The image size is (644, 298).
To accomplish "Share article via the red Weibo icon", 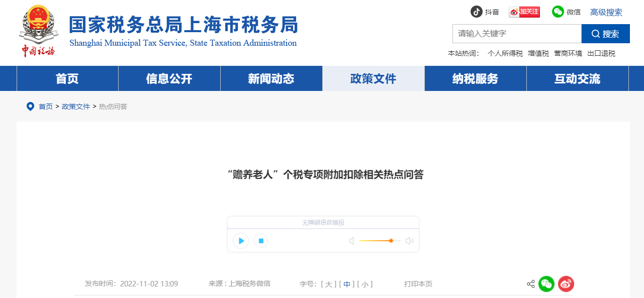I will [566, 284].
